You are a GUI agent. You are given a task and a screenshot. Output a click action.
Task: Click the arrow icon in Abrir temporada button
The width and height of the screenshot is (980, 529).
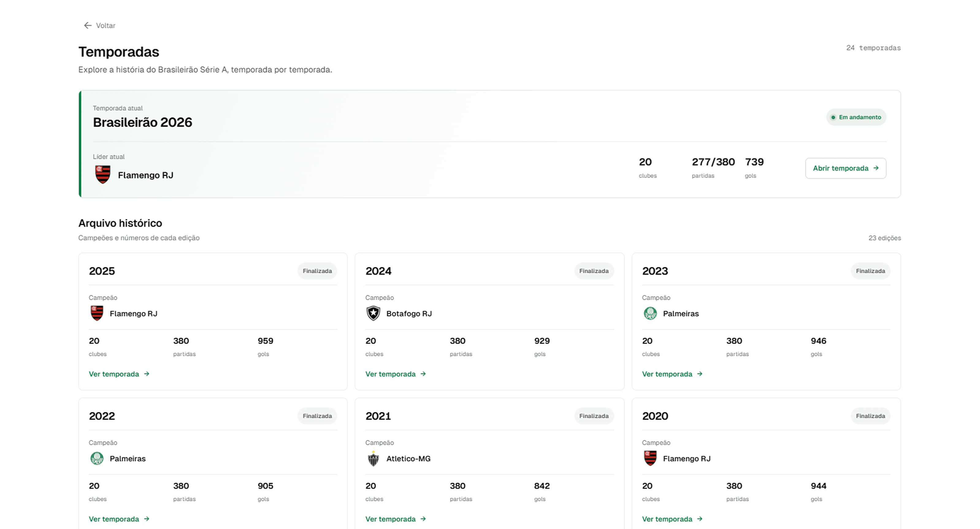pos(876,168)
